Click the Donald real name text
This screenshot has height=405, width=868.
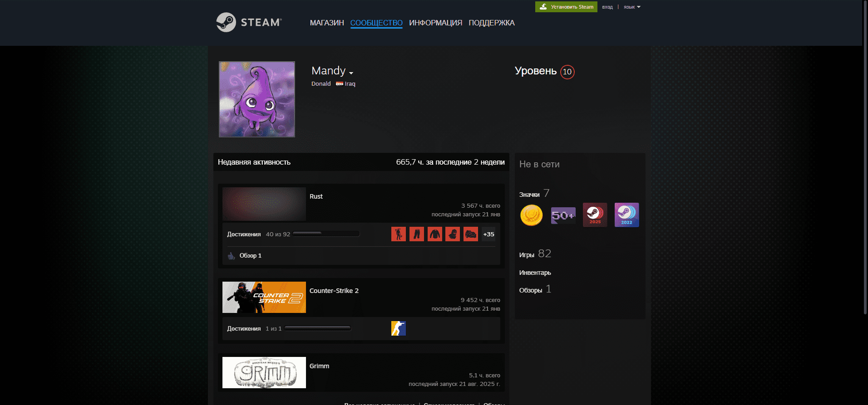[321, 84]
